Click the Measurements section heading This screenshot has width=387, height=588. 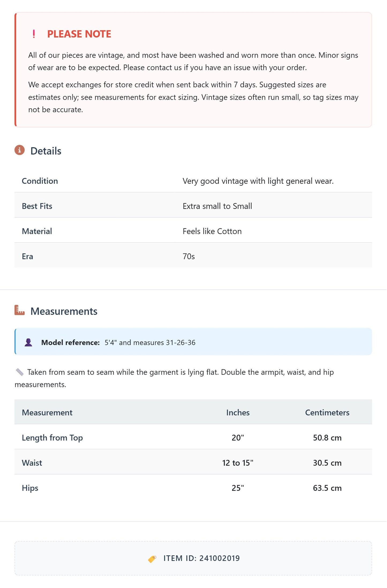[x=64, y=311]
